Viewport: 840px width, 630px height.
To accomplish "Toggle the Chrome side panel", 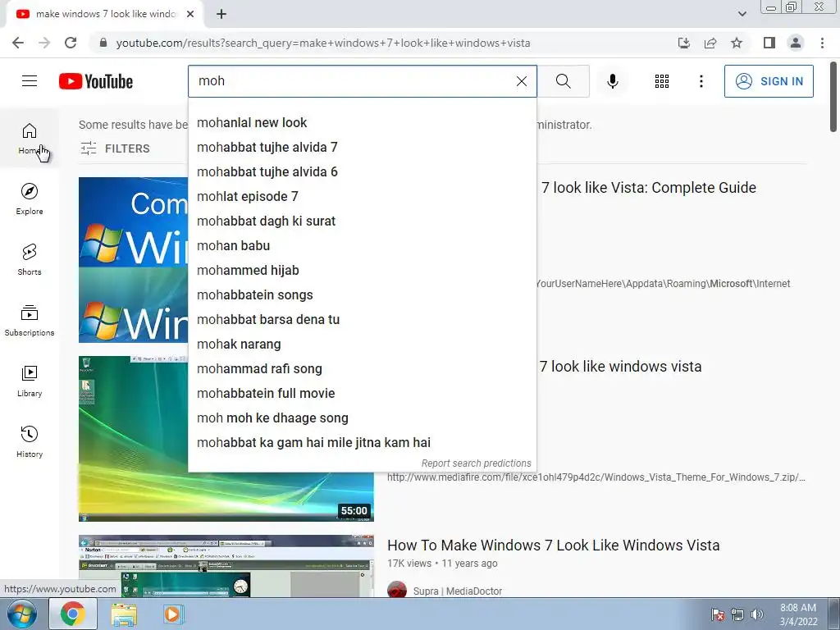I will click(x=769, y=43).
